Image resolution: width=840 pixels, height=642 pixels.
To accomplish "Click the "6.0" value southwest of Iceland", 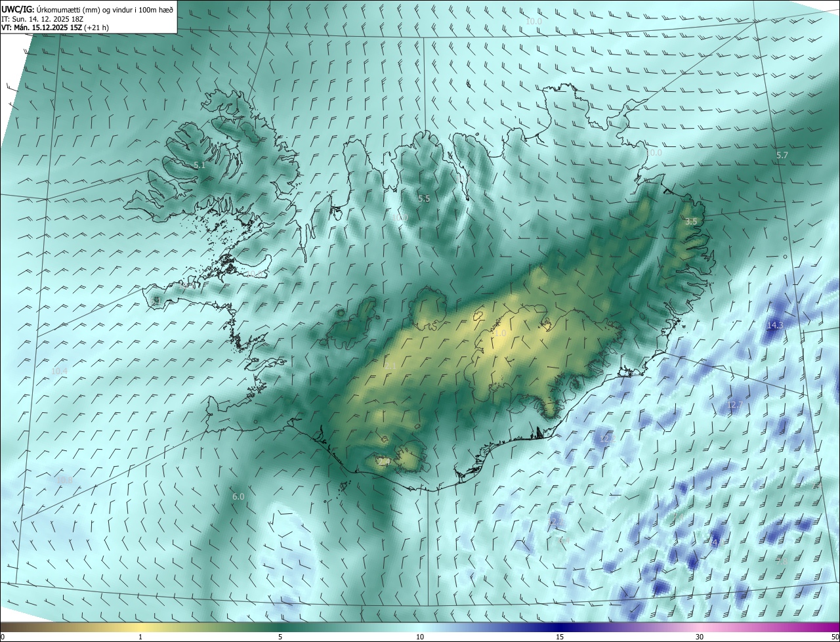I will coord(238,497).
